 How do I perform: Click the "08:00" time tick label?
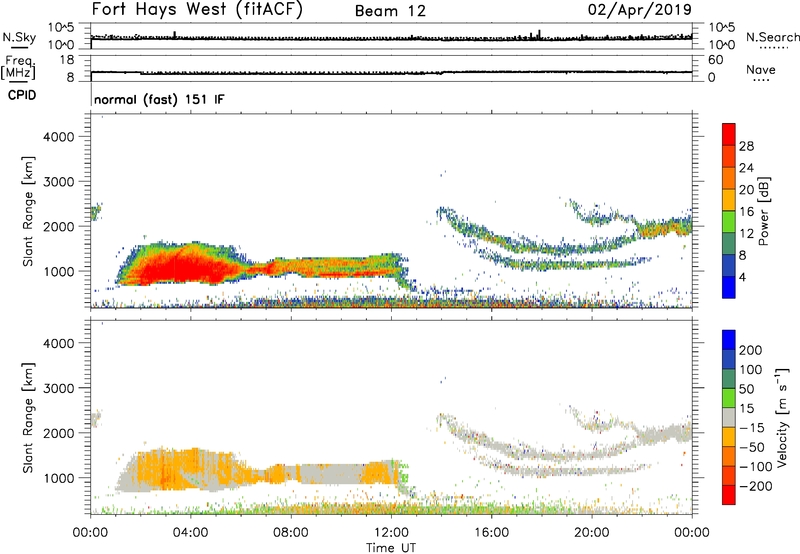click(x=291, y=533)
